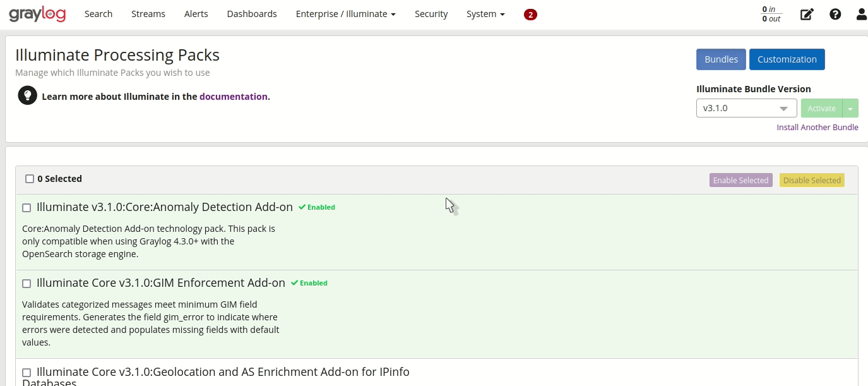Viewport: 868px width, 386px height.
Task: Click the red notification badge showing 2
Action: 530,15
